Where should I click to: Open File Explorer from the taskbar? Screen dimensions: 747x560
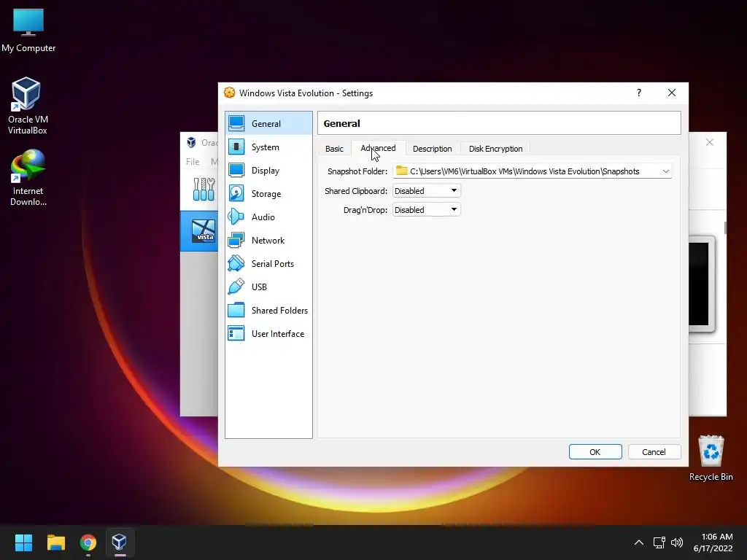click(x=55, y=542)
